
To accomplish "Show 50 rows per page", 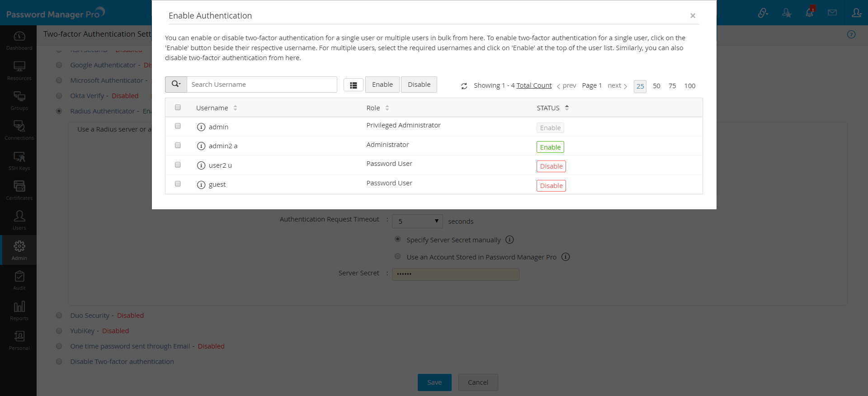I will 656,86.
